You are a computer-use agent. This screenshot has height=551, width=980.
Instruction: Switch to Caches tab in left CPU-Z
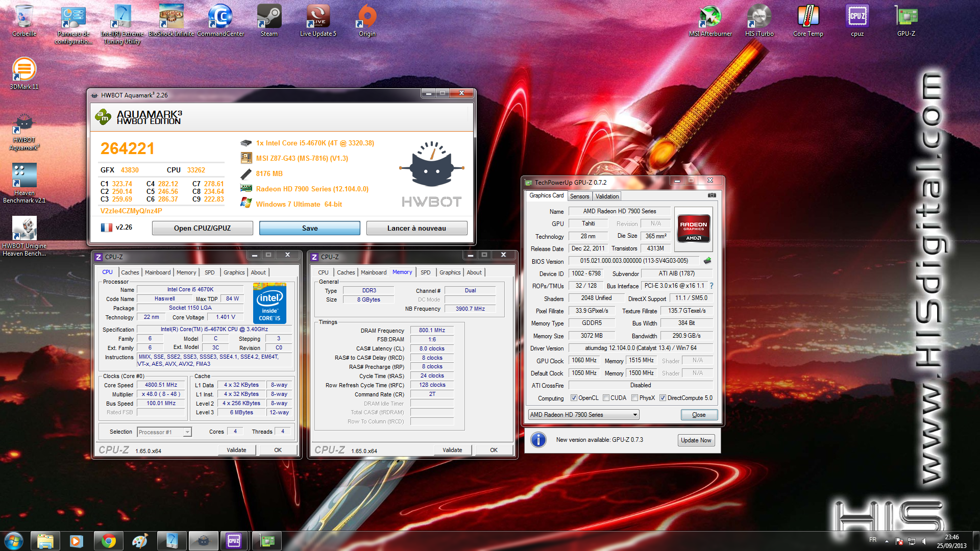point(130,272)
